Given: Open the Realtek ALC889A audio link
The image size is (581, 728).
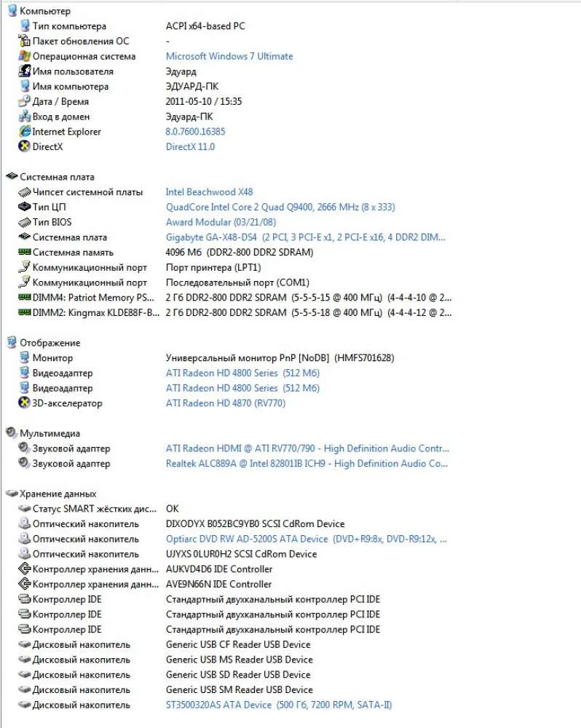Looking at the screenshot, I should tap(307, 463).
